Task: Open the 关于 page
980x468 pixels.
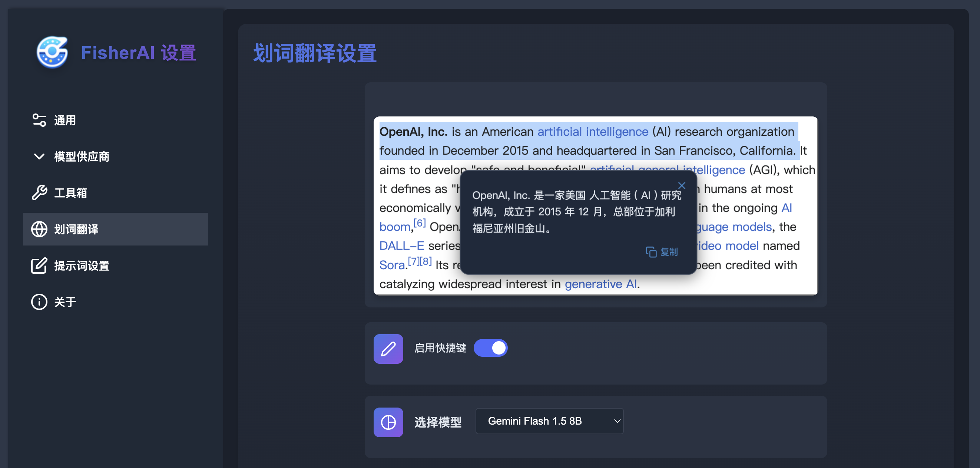Action: pos(116,302)
